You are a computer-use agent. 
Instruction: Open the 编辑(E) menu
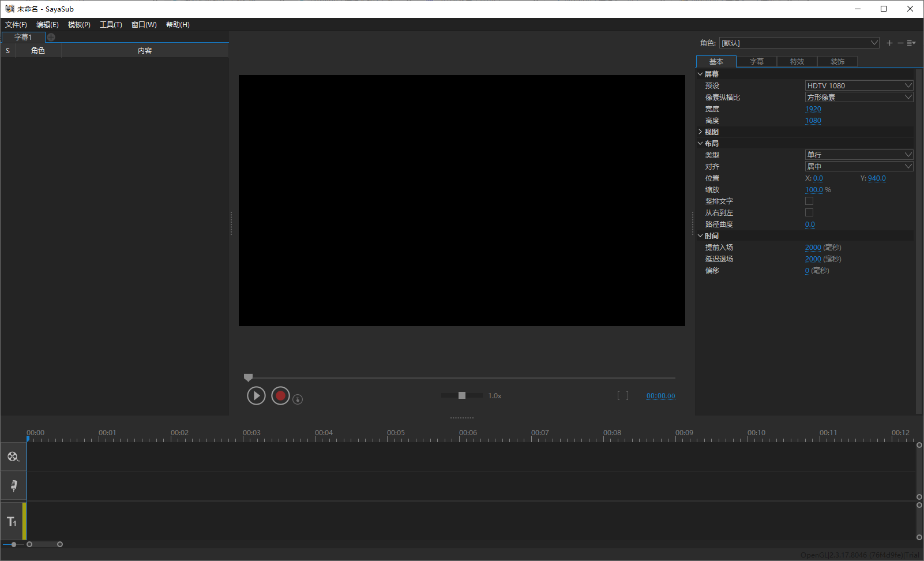point(47,25)
